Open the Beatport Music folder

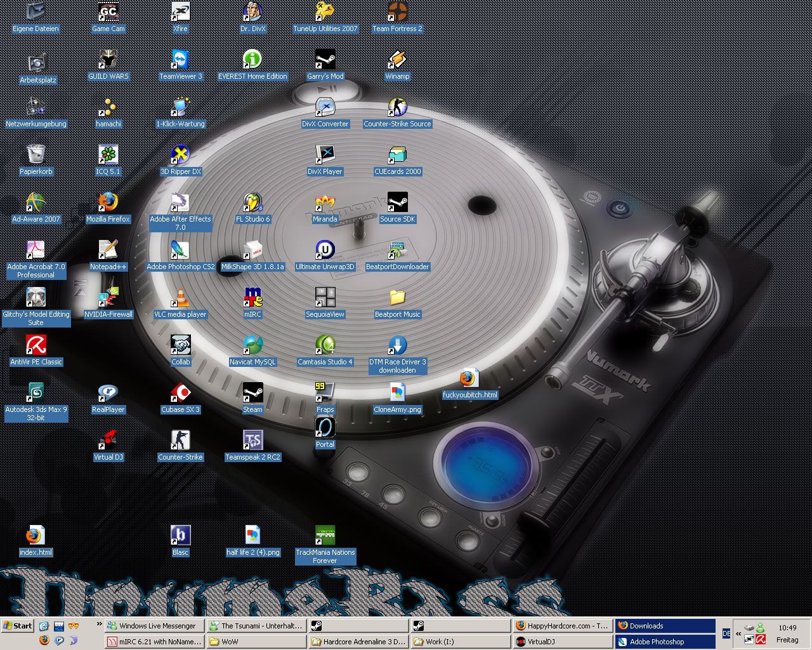pyautogui.click(x=397, y=298)
